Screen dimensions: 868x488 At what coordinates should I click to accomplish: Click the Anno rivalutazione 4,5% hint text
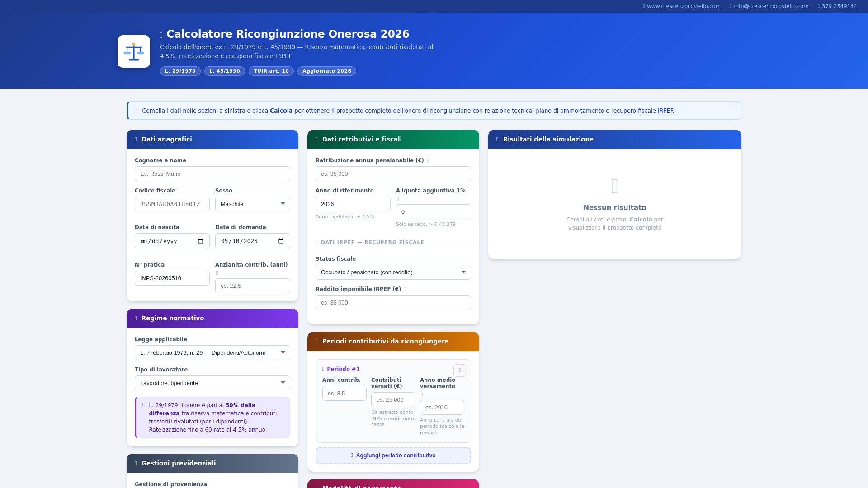click(x=345, y=217)
